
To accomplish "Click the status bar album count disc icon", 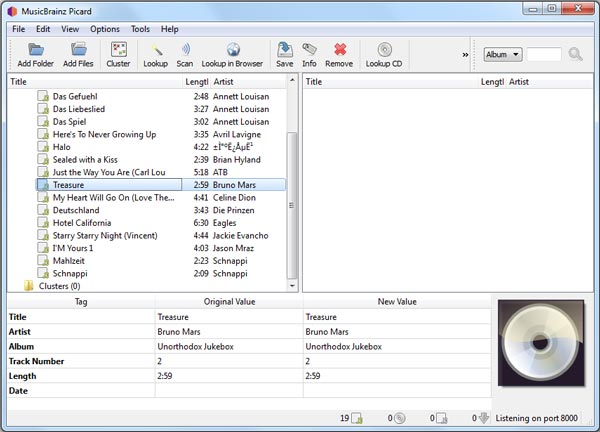I will (399, 418).
